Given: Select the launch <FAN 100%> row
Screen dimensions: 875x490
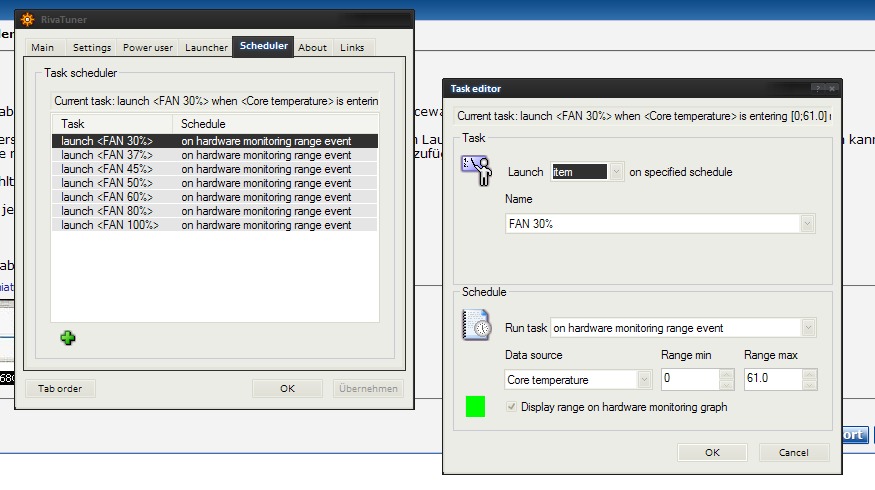Looking at the screenshot, I should pyautogui.click(x=215, y=225).
